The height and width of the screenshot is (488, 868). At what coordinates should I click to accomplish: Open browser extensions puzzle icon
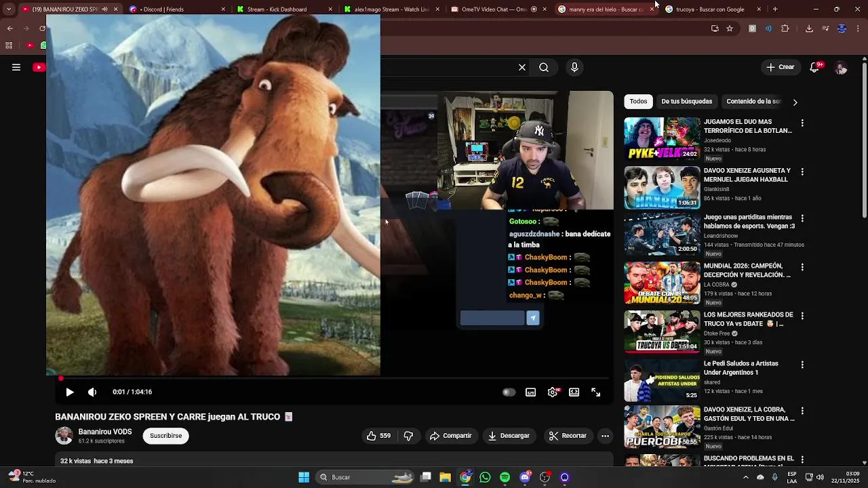(785, 28)
